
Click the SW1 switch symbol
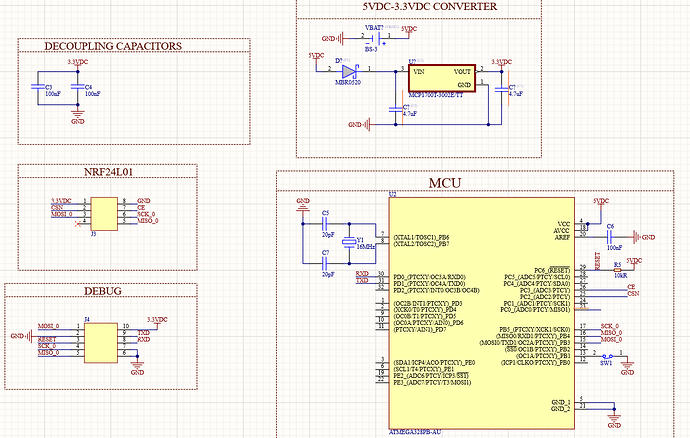click(x=608, y=356)
